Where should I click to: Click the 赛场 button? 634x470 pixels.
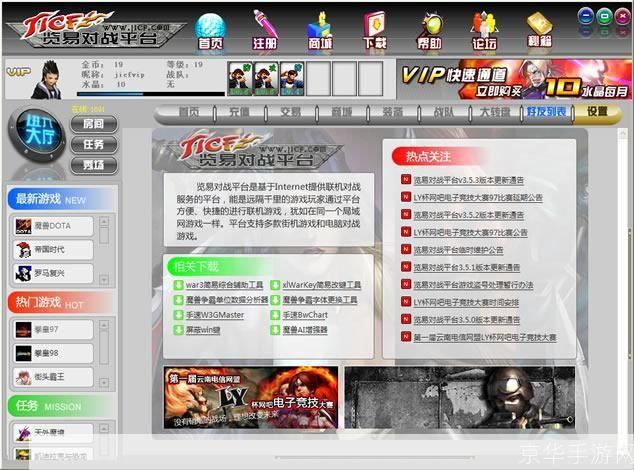click(94, 165)
